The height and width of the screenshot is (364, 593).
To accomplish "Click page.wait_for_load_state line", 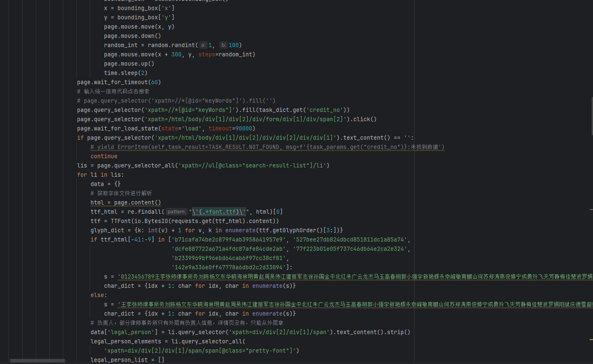I will point(166,128).
